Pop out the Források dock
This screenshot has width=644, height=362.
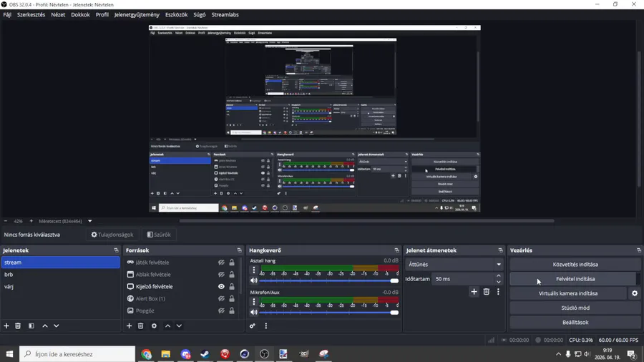[x=240, y=250]
